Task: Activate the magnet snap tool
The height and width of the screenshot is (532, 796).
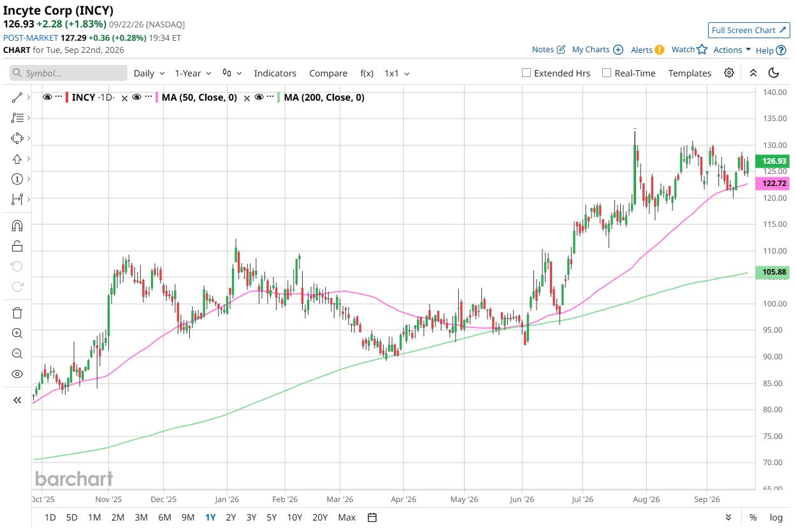Action: [17, 226]
